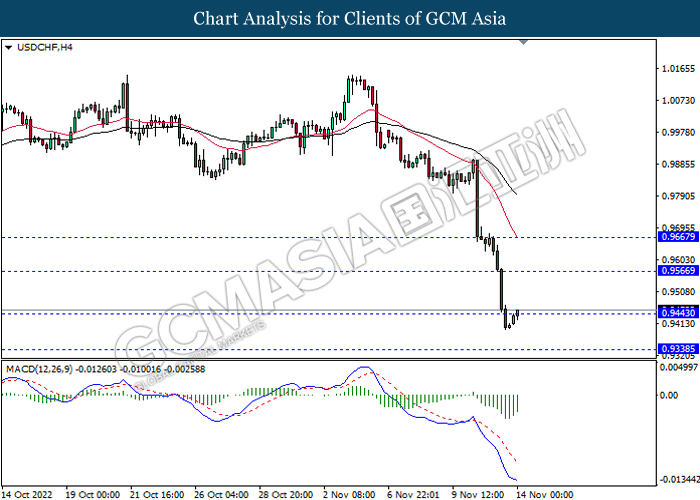Click the 0.98855 price axis value
The height and width of the screenshot is (500, 700).
point(678,164)
